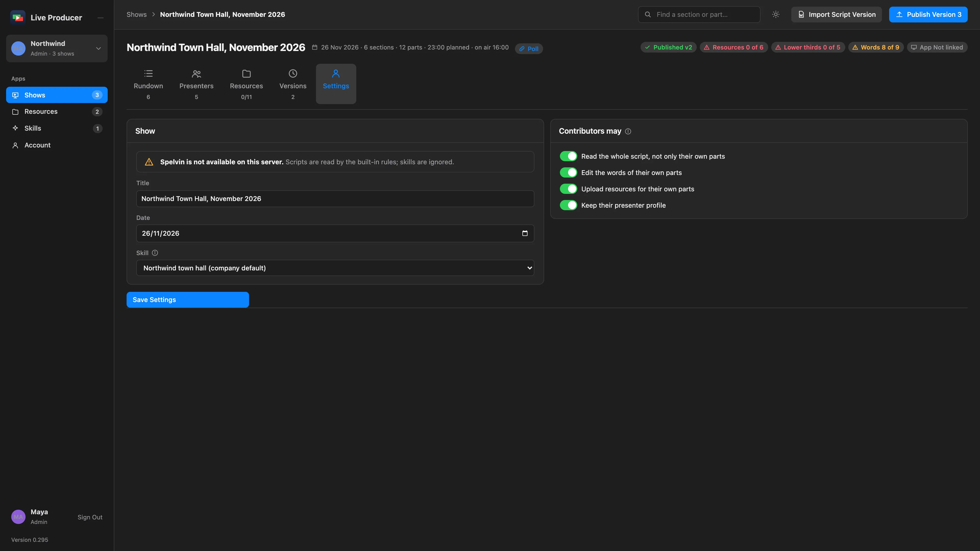Open Account in the sidebar
The image size is (980, 551).
(x=57, y=145)
